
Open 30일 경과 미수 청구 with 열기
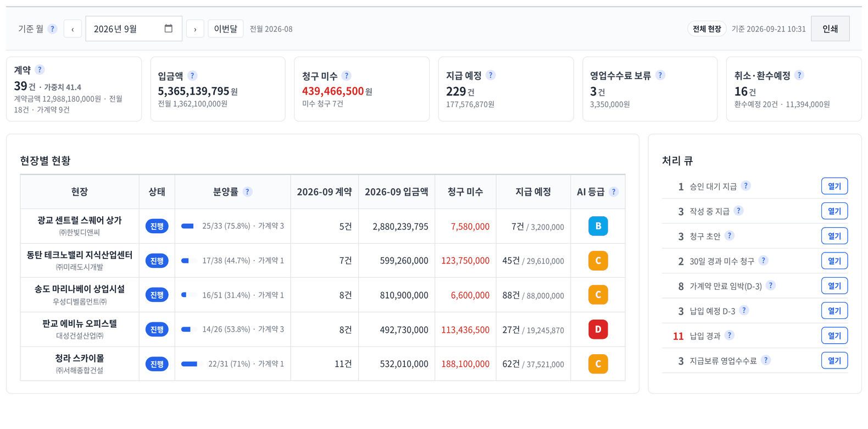tap(834, 261)
